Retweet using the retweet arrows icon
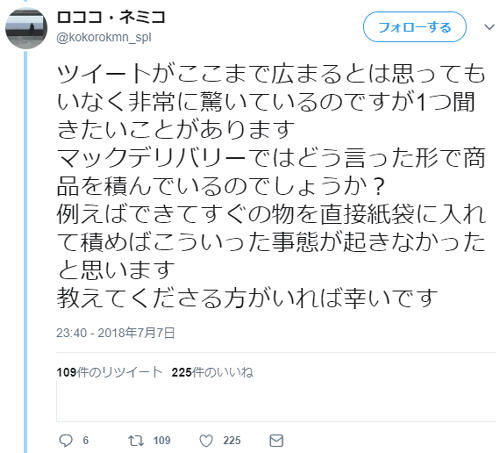Viewport: 500px width, 453px height. click(x=136, y=440)
